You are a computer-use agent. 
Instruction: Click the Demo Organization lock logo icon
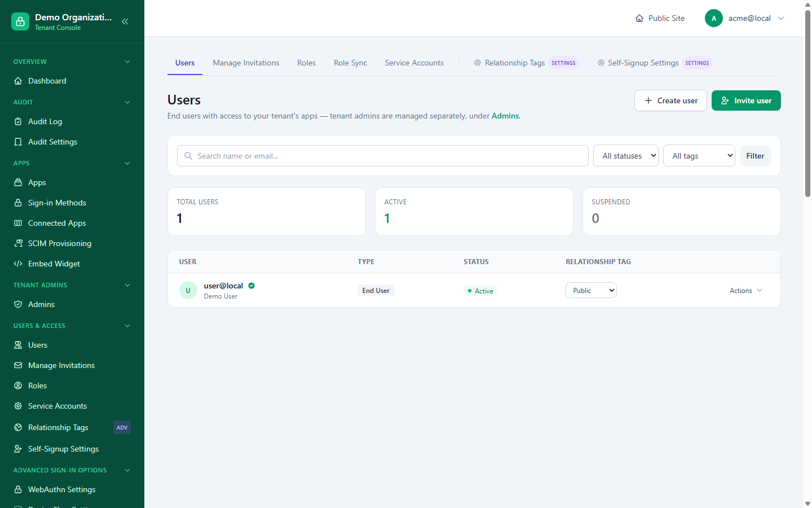(x=20, y=21)
